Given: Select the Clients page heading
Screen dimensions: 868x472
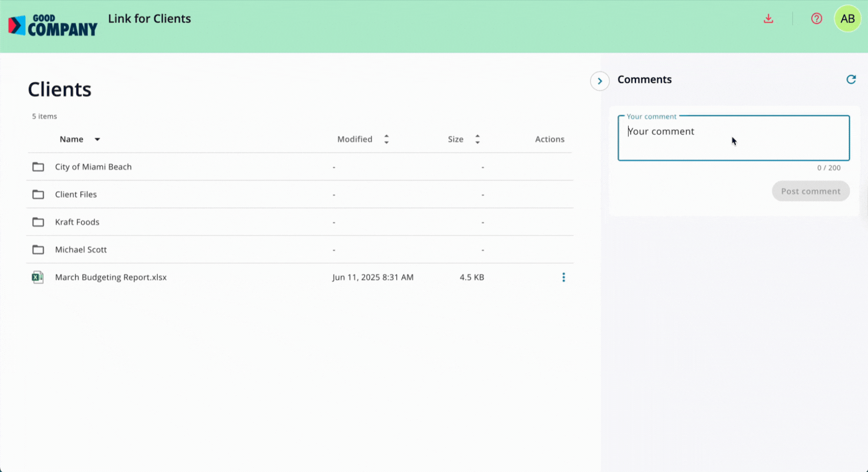Looking at the screenshot, I should (x=59, y=89).
